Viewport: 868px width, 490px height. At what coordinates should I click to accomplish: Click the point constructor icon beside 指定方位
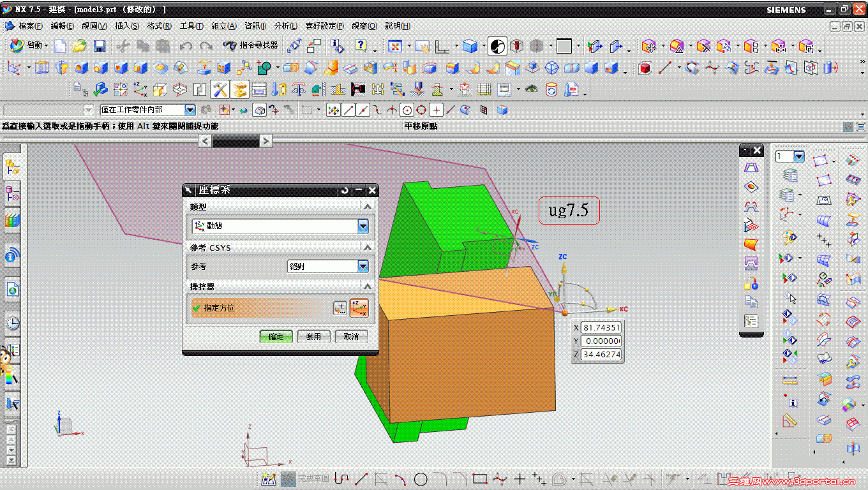point(340,308)
